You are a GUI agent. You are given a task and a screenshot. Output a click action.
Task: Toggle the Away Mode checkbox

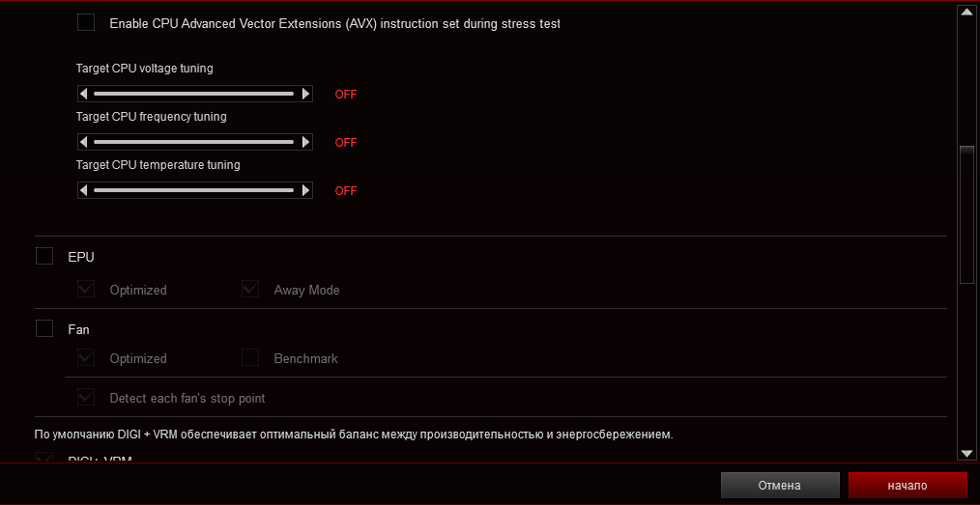pos(250,289)
